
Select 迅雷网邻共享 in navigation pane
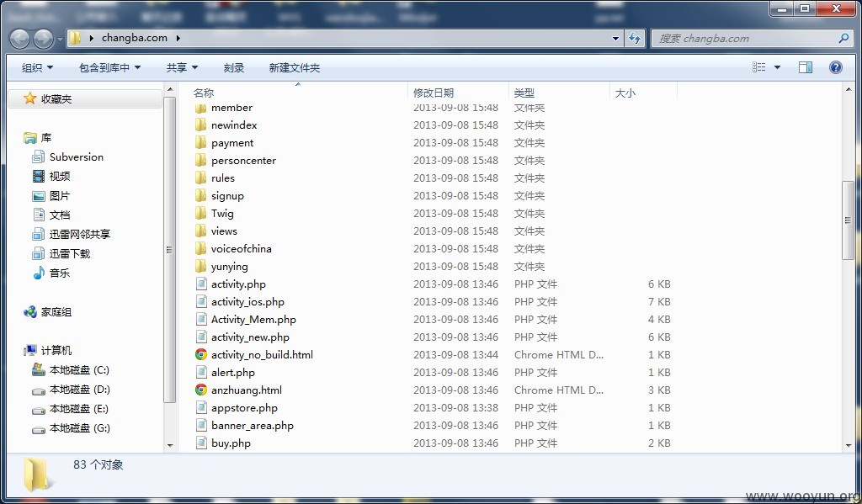coord(80,234)
